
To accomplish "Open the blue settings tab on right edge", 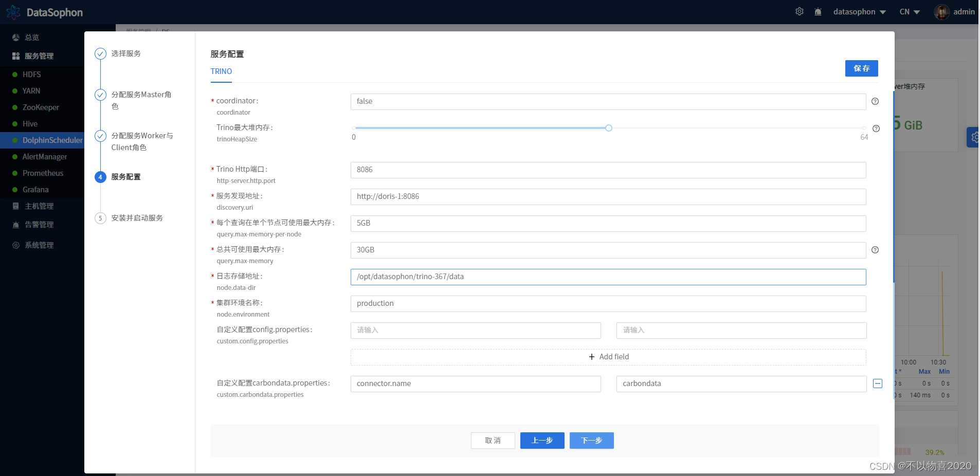I will pos(973,137).
